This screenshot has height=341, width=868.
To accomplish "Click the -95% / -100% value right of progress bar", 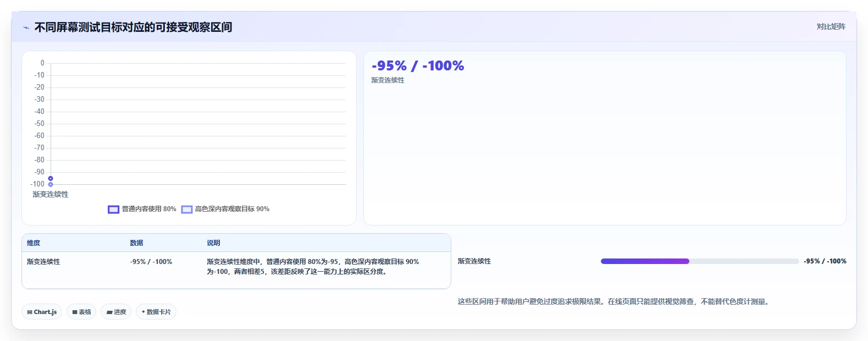I will click(x=825, y=261).
